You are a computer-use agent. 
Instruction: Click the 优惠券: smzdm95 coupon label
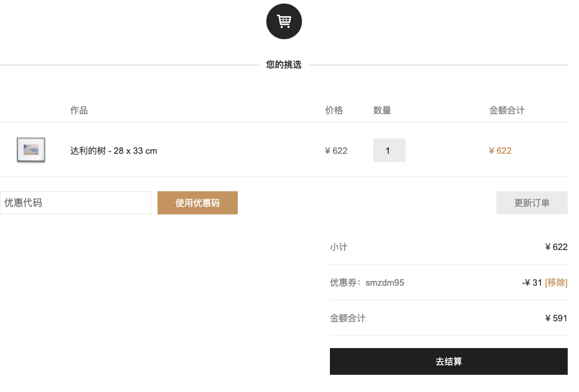coord(367,283)
